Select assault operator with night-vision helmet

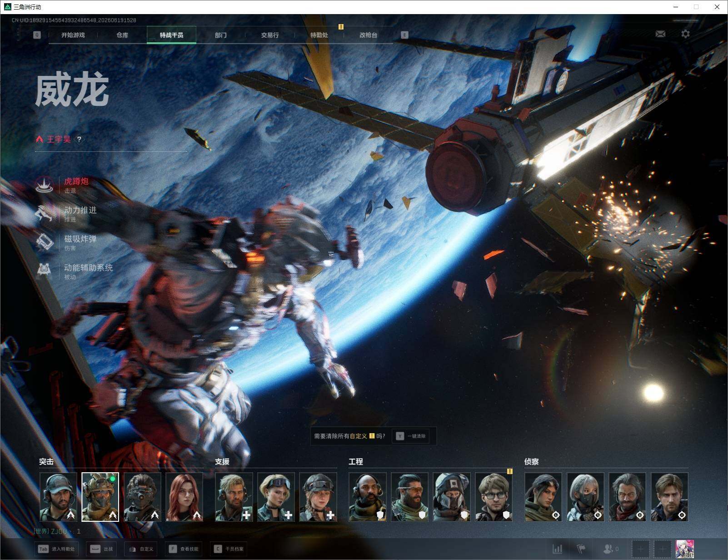tap(142, 497)
